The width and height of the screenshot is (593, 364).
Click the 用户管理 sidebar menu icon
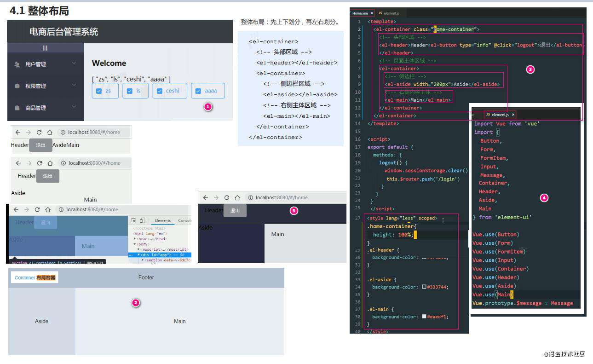pos(17,64)
